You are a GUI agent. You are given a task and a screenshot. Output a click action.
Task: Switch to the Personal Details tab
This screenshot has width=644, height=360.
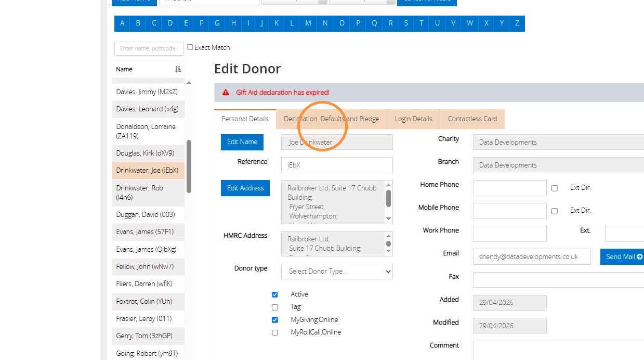pyautogui.click(x=245, y=119)
